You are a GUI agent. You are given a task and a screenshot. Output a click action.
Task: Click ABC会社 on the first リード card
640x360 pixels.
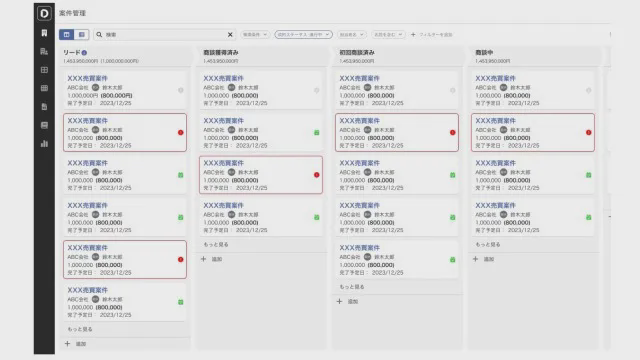pyautogui.click(x=78, y=87)
